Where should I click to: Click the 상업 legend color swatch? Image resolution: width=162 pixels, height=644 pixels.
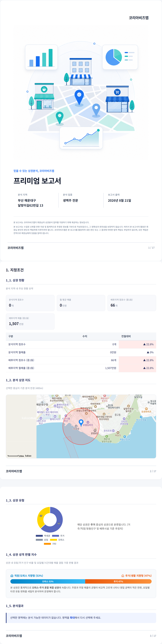pyautogui.click(x=39, y=540)
